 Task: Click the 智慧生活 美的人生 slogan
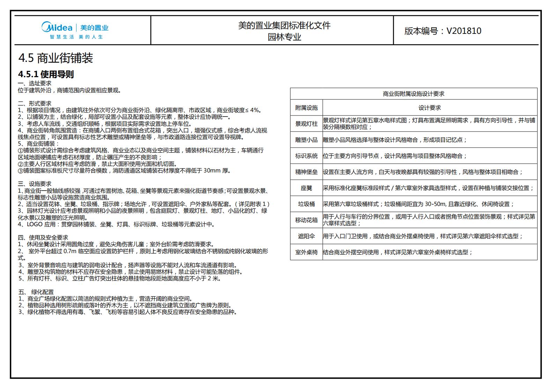pos(76,37)
